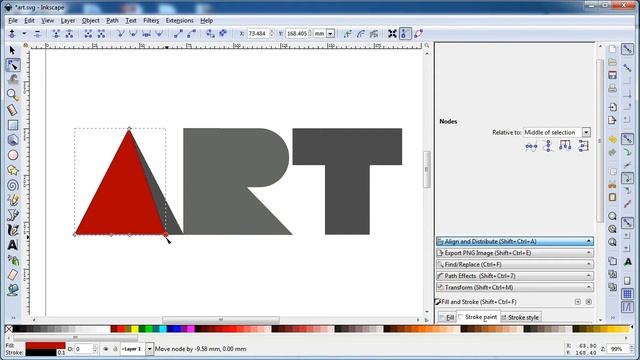Toggle show transformation handles for nodes
This screenshot has height=360, width=640.
click(x=392, y=33)
